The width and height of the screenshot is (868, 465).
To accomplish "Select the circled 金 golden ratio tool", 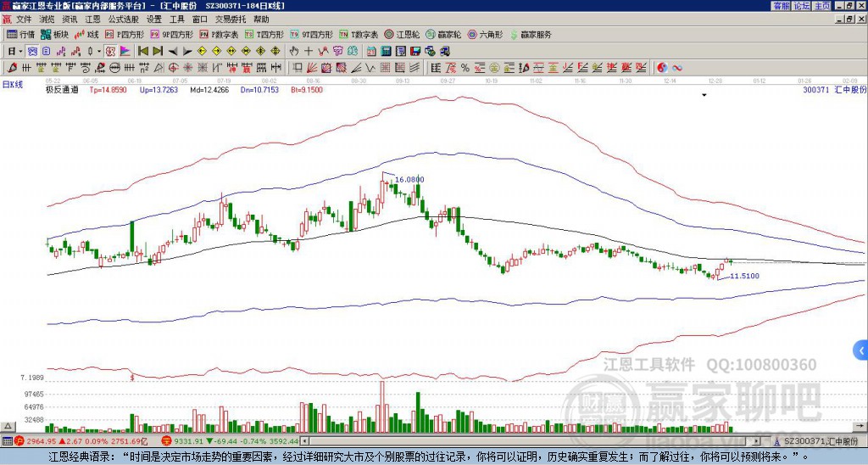I will tap(494, 68).
